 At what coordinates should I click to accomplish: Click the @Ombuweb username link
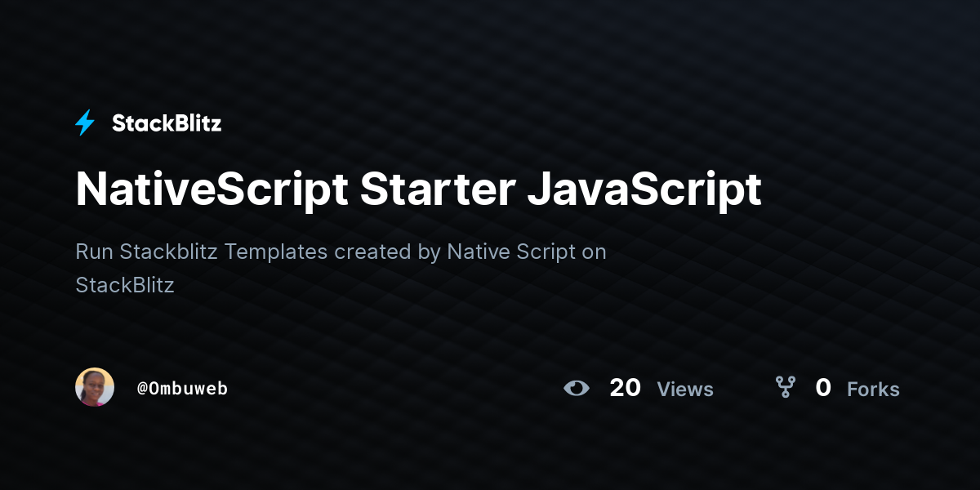pyautogui.click(x=183, y=389)
